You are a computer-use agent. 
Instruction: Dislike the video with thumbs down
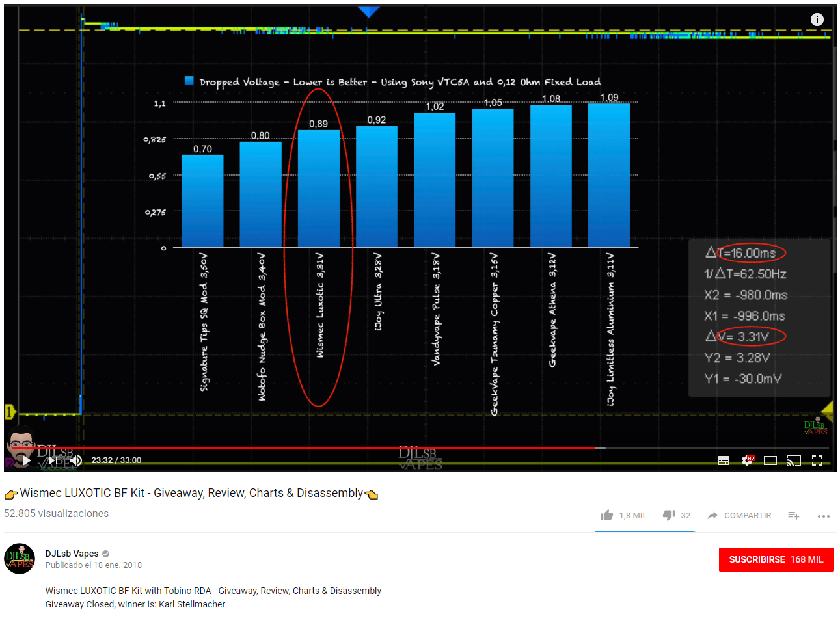(x=669, y=515)
